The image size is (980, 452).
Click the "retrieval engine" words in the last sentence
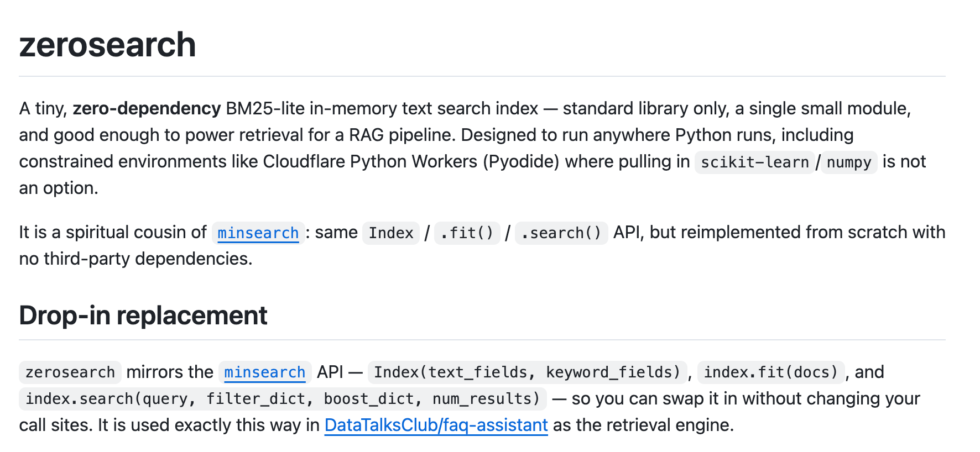[x=653, y=424]
